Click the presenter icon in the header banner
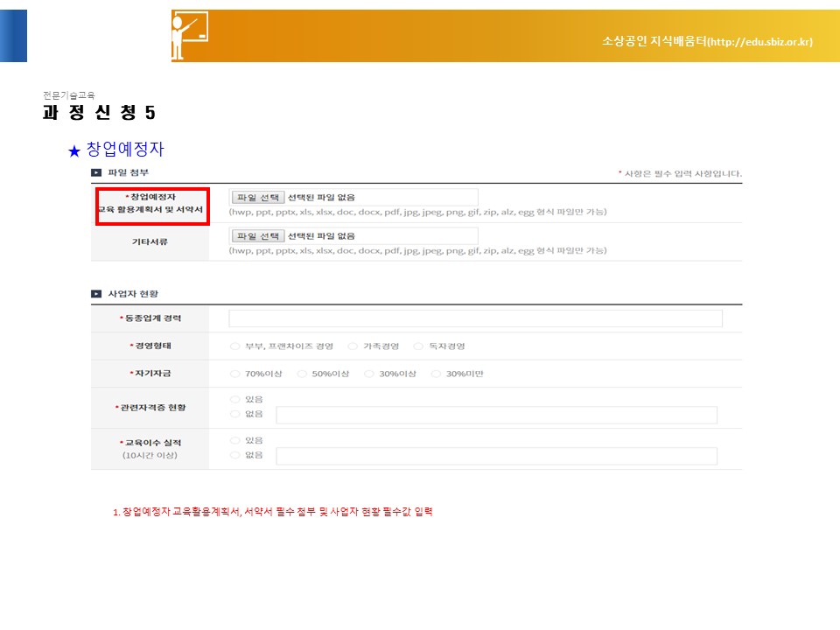Viewport: 840px width, 630px height. (189, 35)
